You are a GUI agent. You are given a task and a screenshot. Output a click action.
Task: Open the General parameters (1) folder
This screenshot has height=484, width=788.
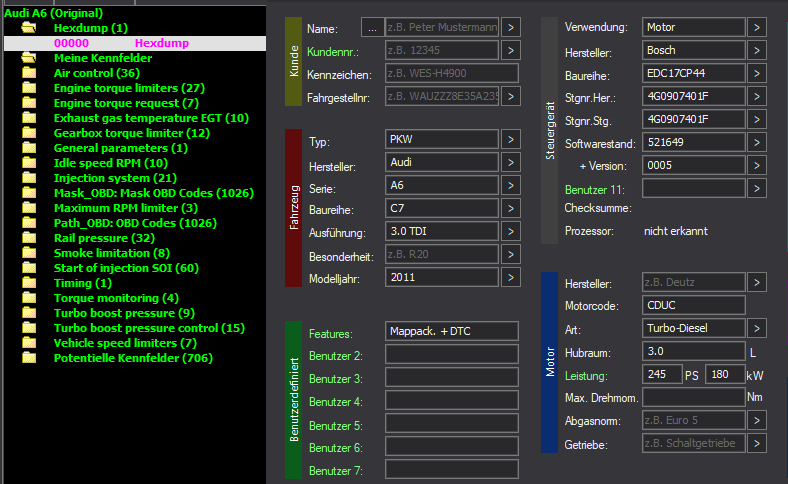pos(121,148)
